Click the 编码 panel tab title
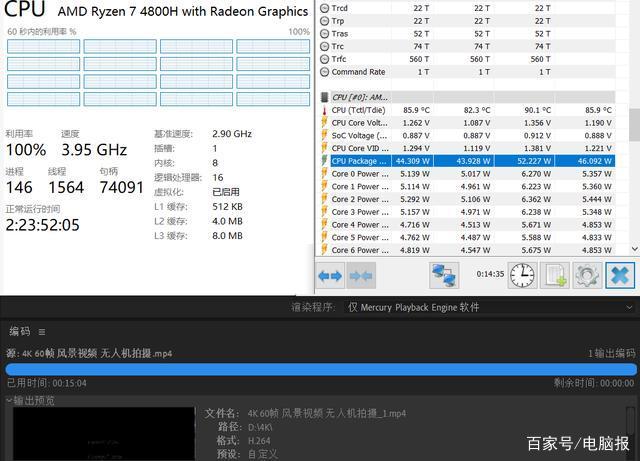The height and width of the screenshot is (461, 640). (x=20, y=332)
